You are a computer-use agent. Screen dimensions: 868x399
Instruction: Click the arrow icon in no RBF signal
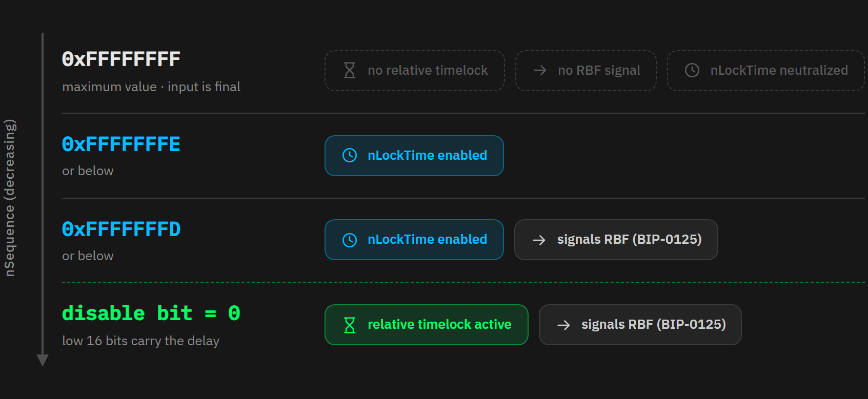point(540,70)
